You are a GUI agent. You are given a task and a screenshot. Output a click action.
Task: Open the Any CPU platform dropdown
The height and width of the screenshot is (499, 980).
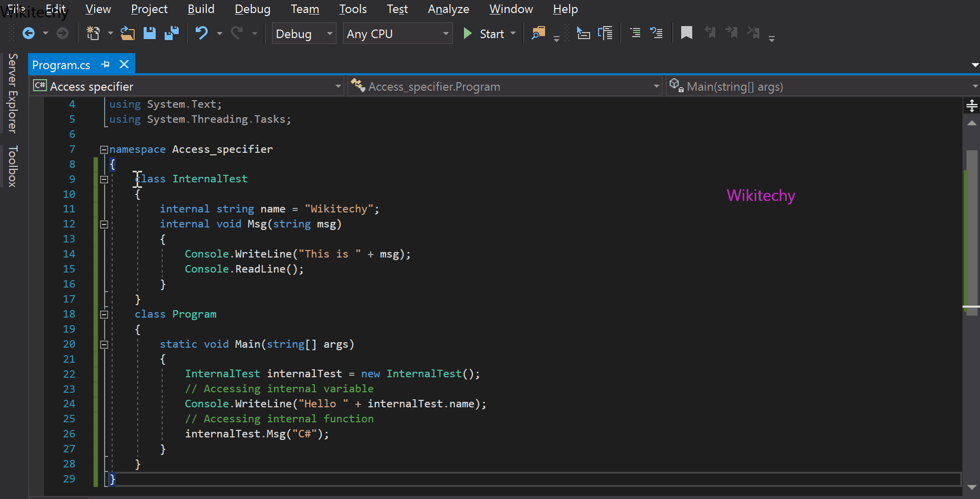(x=445, y=34)
